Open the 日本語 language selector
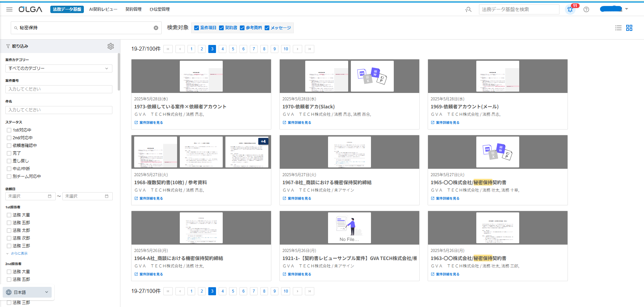644x307 pixels. pyautogui.click(x=27, y=292)
